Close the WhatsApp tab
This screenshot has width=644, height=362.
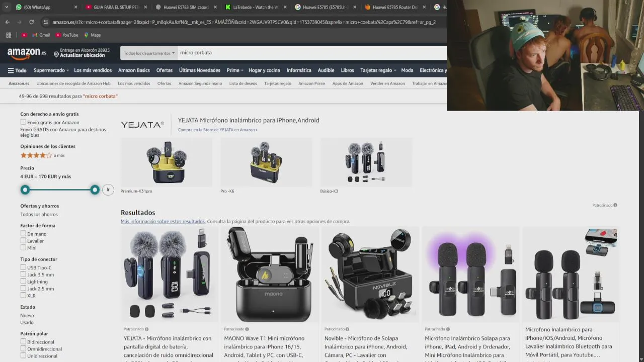pyautogui.click(x=76, y=7)
